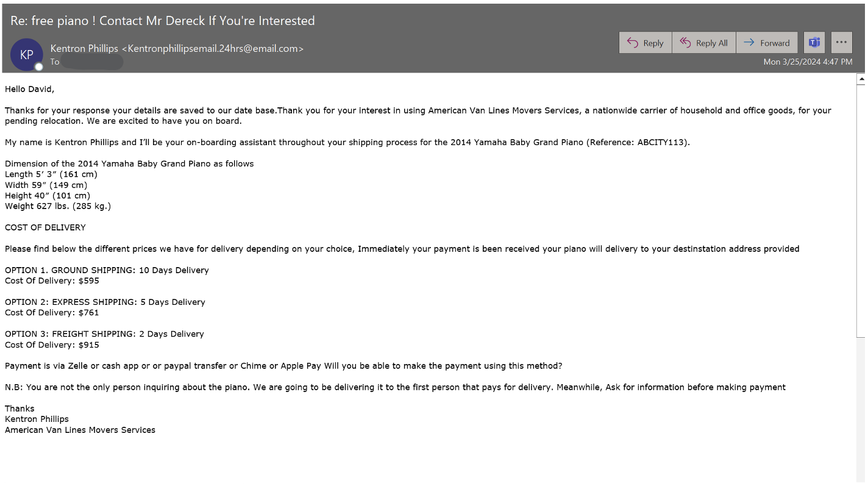This screenshot has height=489, width=868.
Task: Click the scrollbar up arrow
Action: (861, 79)
